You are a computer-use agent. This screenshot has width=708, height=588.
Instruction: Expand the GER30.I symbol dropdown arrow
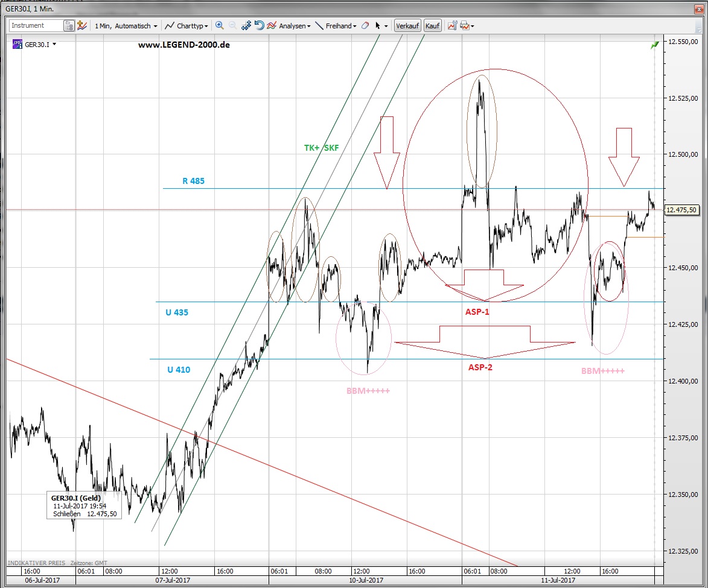[x=54, y=45]
